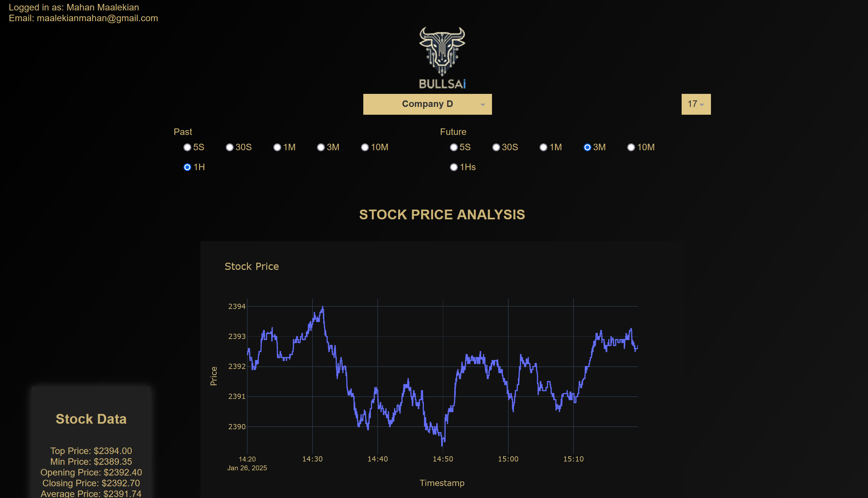Open the Company D dropdown
Screen dimensions: 868x498
(427, 104)
